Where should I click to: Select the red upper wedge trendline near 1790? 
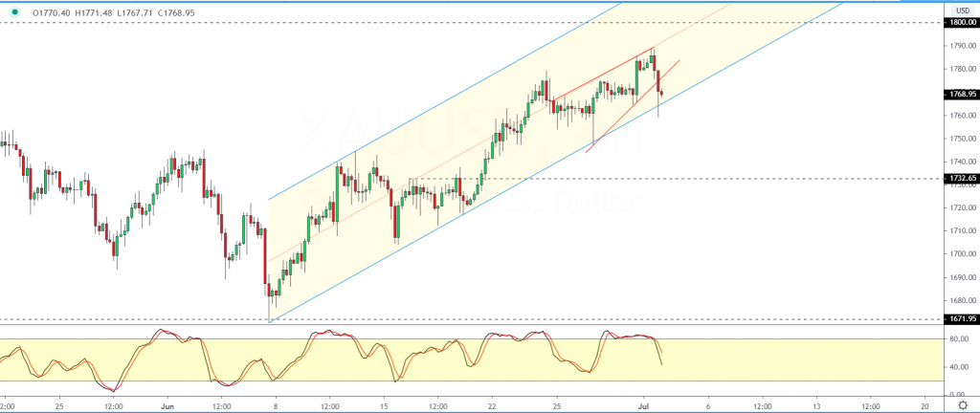[603, 74]
